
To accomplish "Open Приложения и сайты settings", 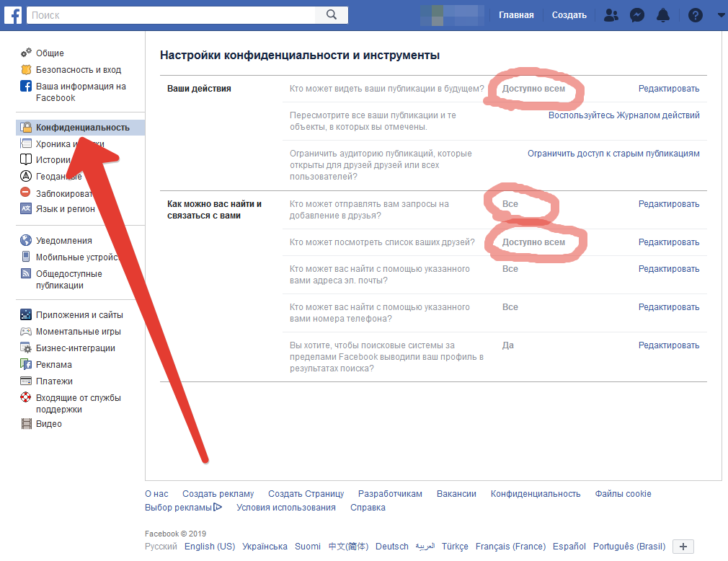I will pos(79,315).
